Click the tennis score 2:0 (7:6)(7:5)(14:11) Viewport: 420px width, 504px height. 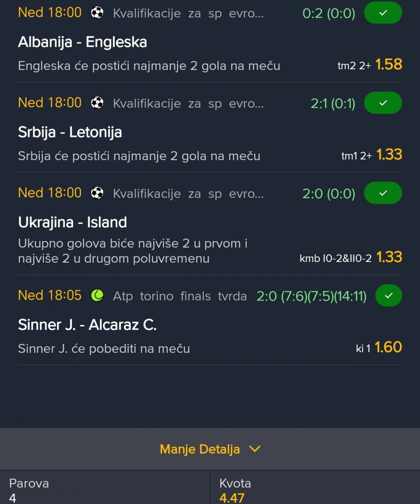(311, 296)
